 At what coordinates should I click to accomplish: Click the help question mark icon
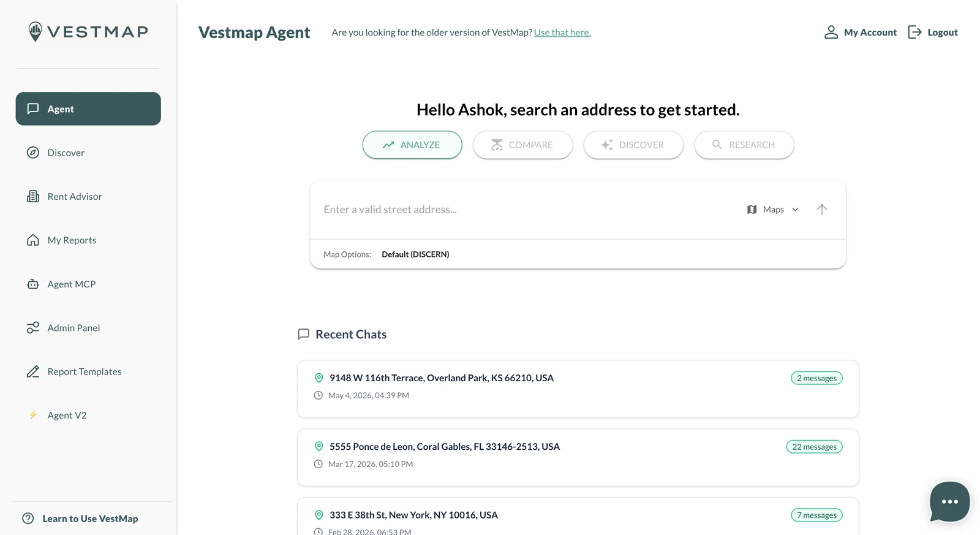pos(28,518)
